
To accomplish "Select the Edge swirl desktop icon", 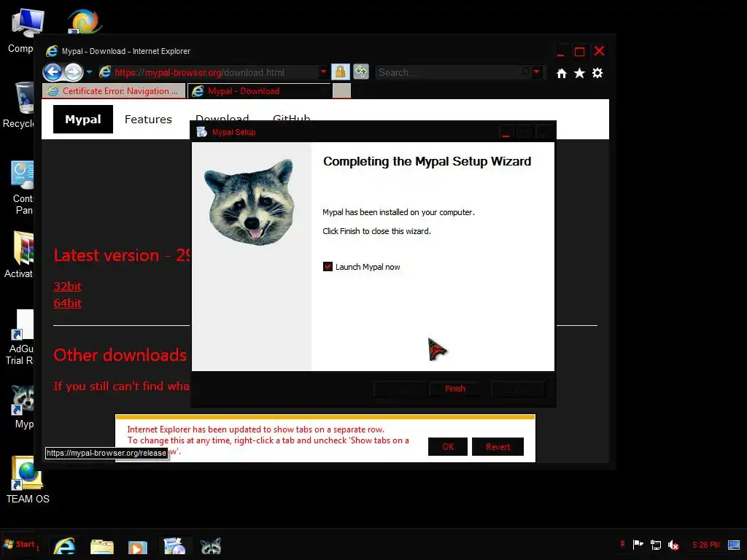I will coord(85,21).
